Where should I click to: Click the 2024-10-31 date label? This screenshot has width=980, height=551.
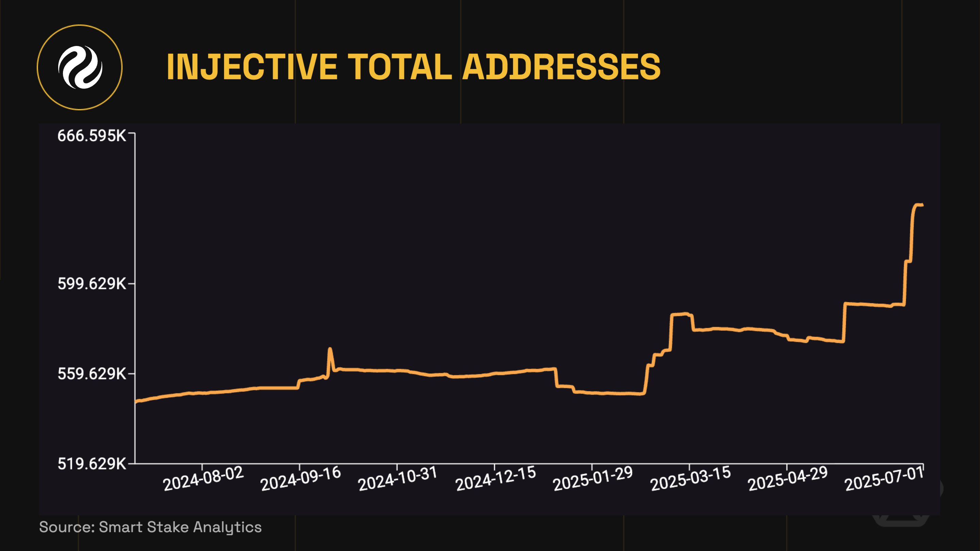(x=398, y=479)
